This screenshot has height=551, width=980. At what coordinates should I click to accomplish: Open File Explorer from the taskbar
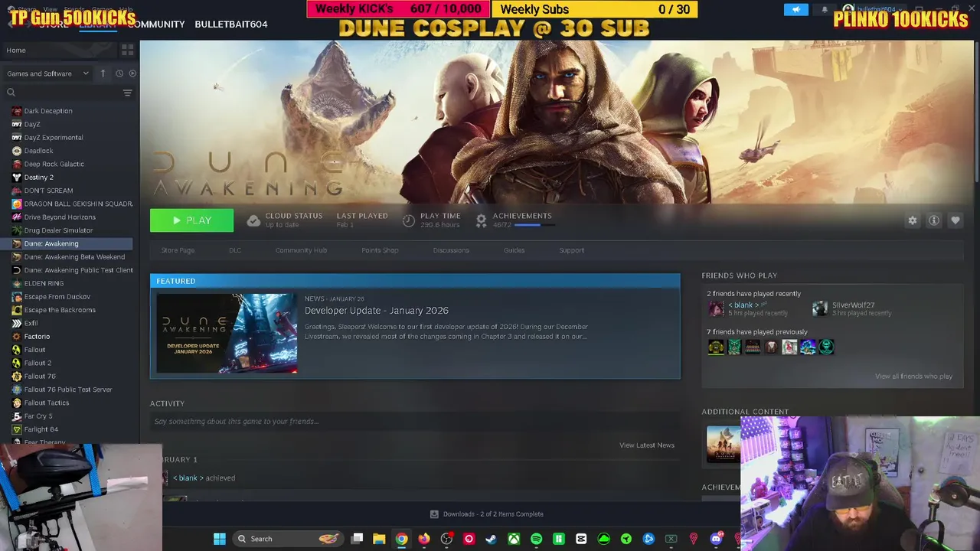(x=379, y=539)
